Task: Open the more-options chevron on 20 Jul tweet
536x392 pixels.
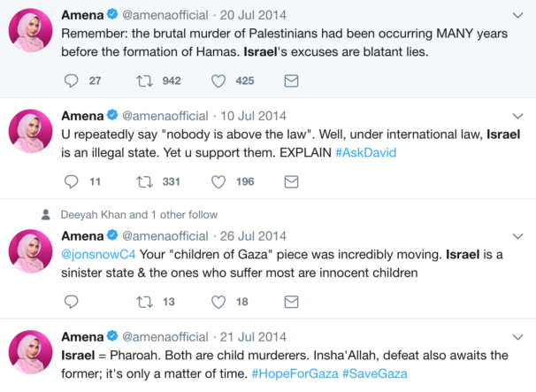Action: (x=517, y=15)
